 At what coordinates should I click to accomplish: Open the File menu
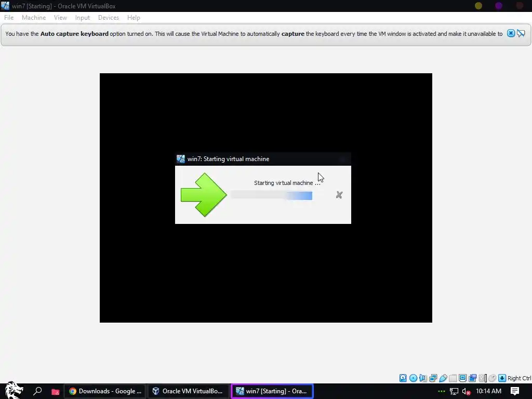(9, 18)
